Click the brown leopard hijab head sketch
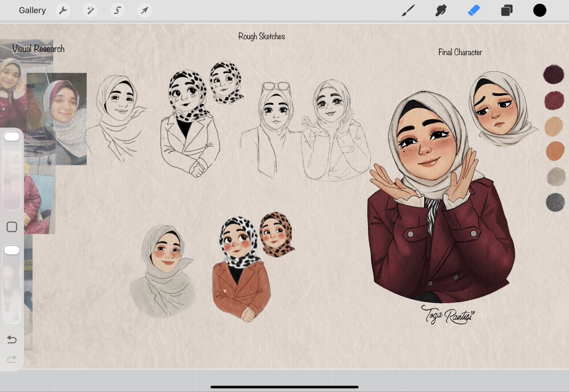 276,234
